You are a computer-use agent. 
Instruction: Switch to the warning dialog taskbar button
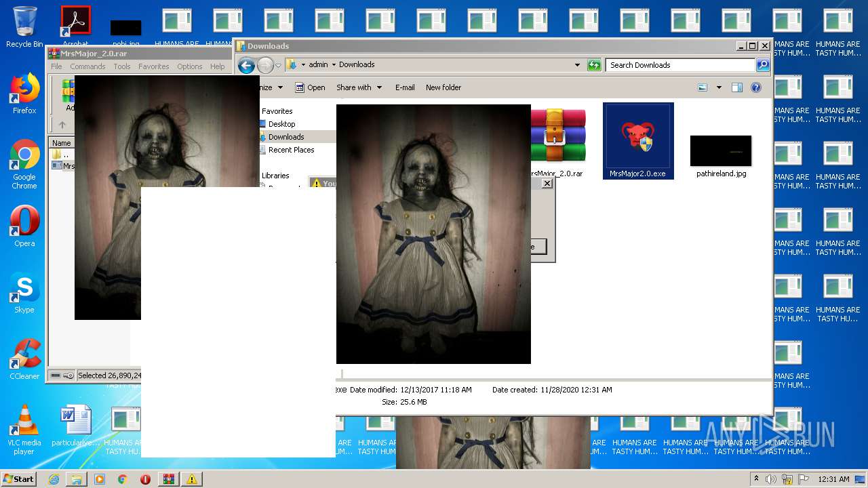(192, 479)
